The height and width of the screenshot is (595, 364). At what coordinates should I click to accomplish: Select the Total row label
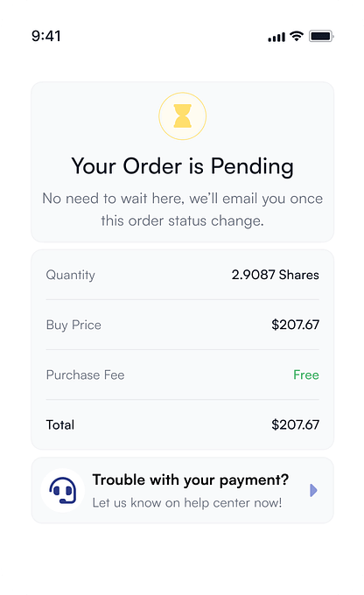tap(60, 424)
